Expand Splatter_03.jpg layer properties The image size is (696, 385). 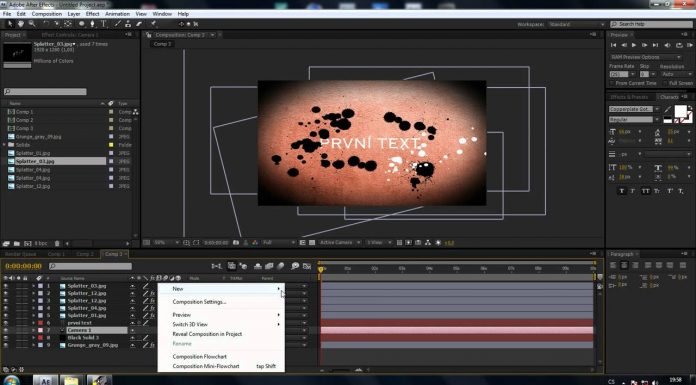coord(33,286)
